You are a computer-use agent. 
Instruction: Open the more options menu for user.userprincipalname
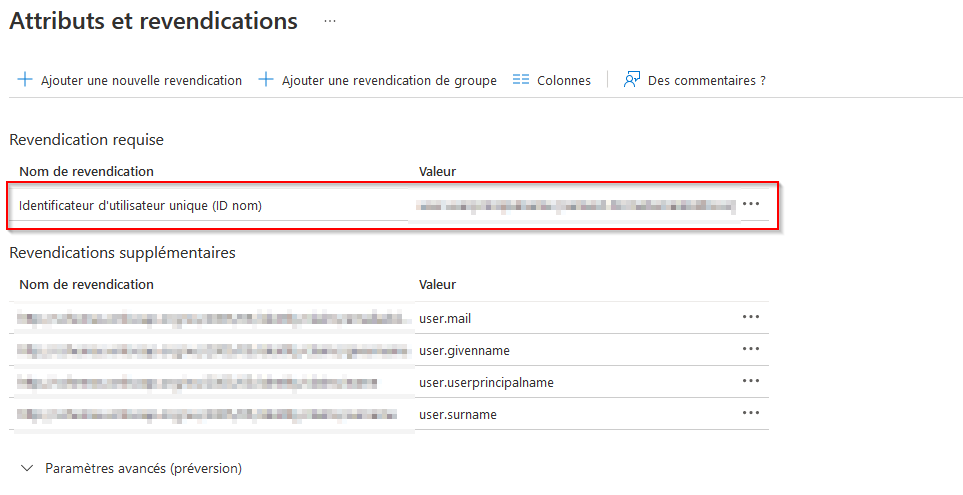[751, 381]
